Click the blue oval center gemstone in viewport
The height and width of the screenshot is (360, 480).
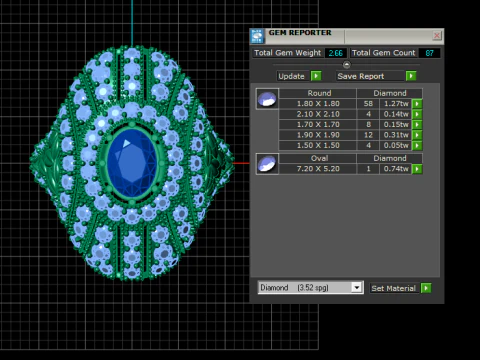tap(132, 163)
